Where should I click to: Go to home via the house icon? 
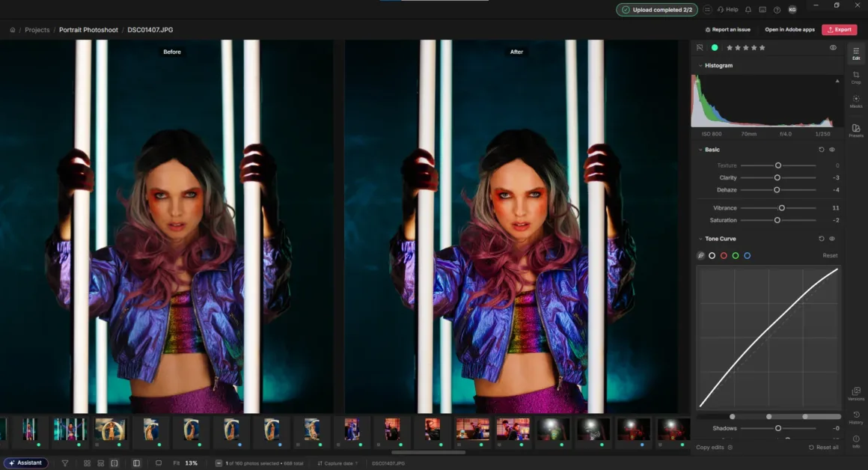point(12,30)
